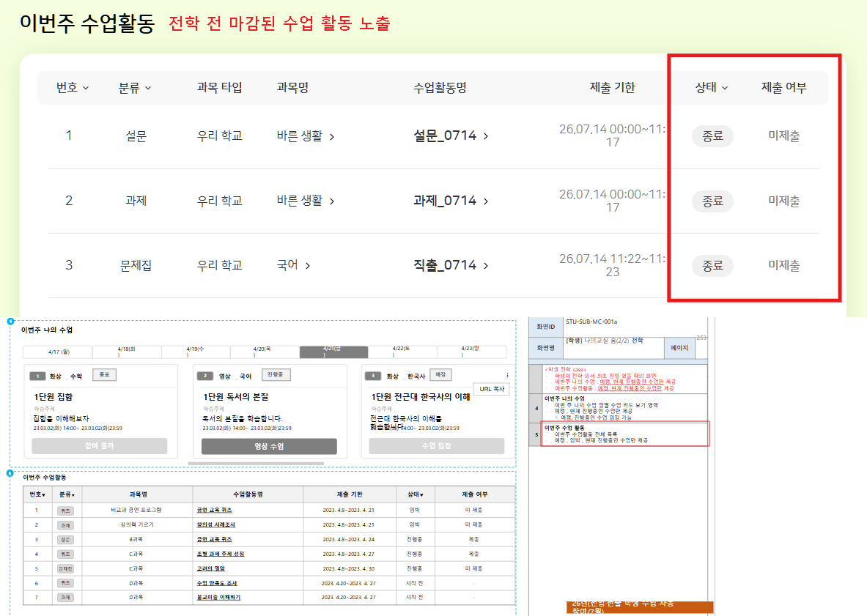
Task: Click the chevron beside 과제_0714
Action: (x=486, y=201)
